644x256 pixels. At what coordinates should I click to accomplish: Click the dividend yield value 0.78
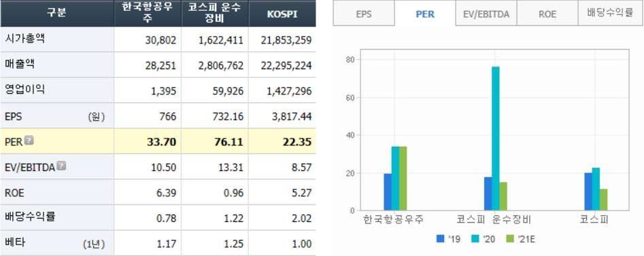pyautogui.click(x=167, y=218)
